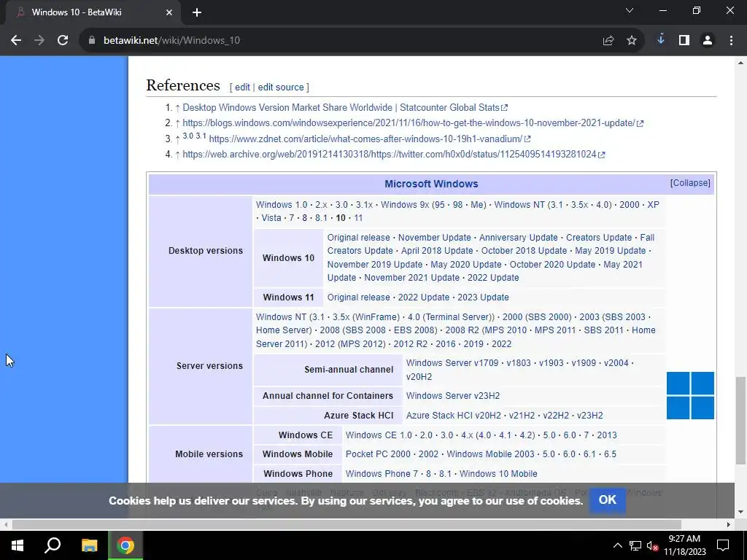Open File Explorer from taskbar
The width and height of the screenshot is (747, 560).
pos(89,545)
